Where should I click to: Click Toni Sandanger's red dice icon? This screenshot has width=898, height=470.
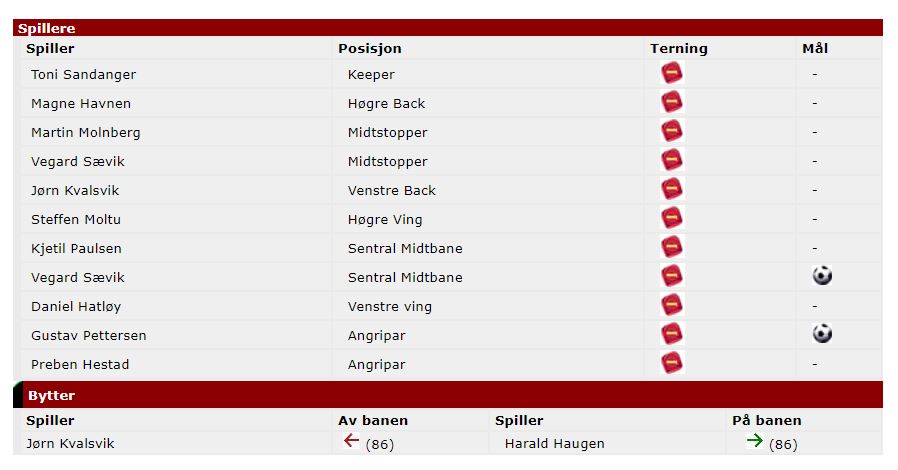tap(672, 73)
